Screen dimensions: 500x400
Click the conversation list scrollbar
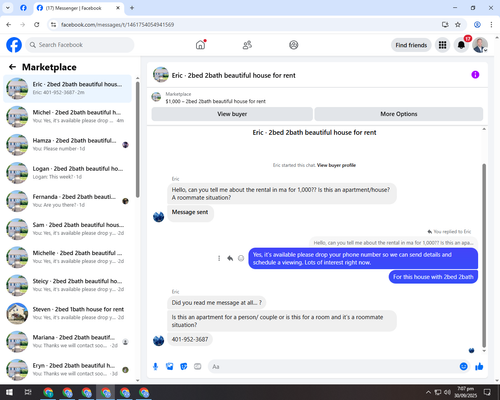tap(138, 139)
